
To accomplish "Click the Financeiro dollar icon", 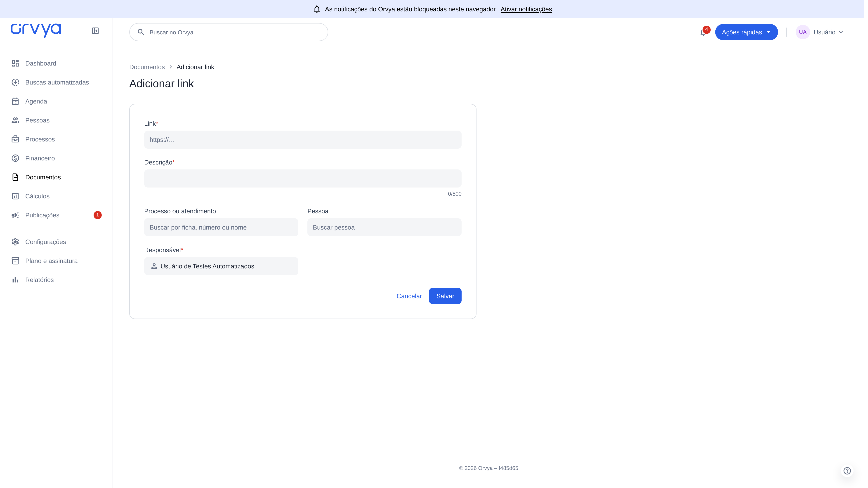I will pos(16,158).
